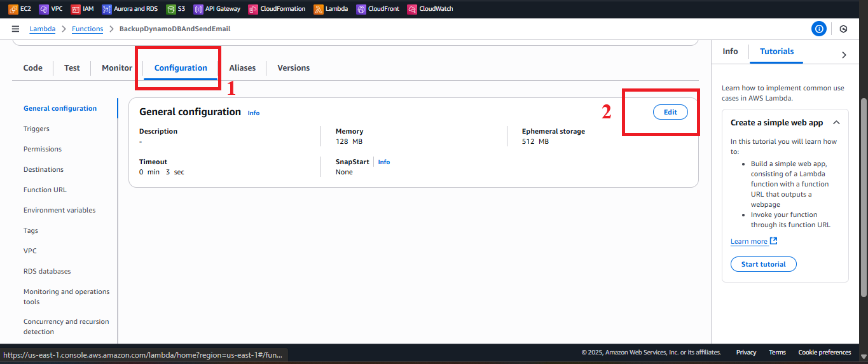Screen dimensions: 868x364
Task: Open the Tutorials tab in side panel
Action: click(x=776, y=52)
